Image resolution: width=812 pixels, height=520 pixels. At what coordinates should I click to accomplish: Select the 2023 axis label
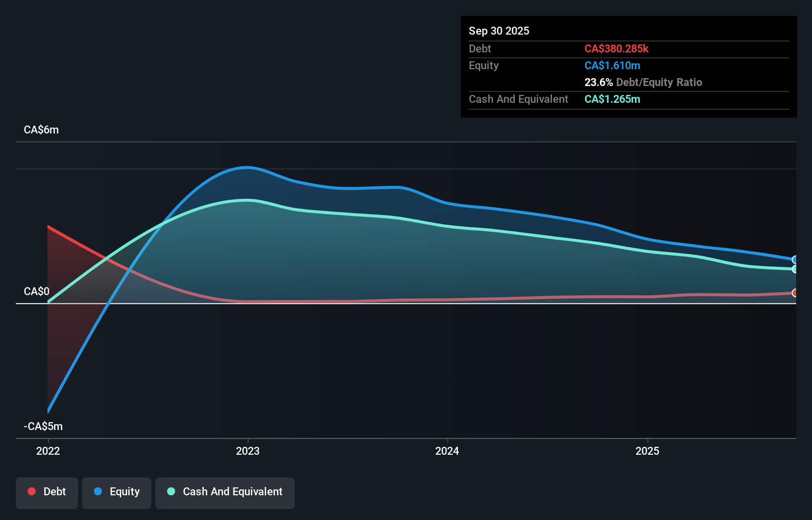248,451
